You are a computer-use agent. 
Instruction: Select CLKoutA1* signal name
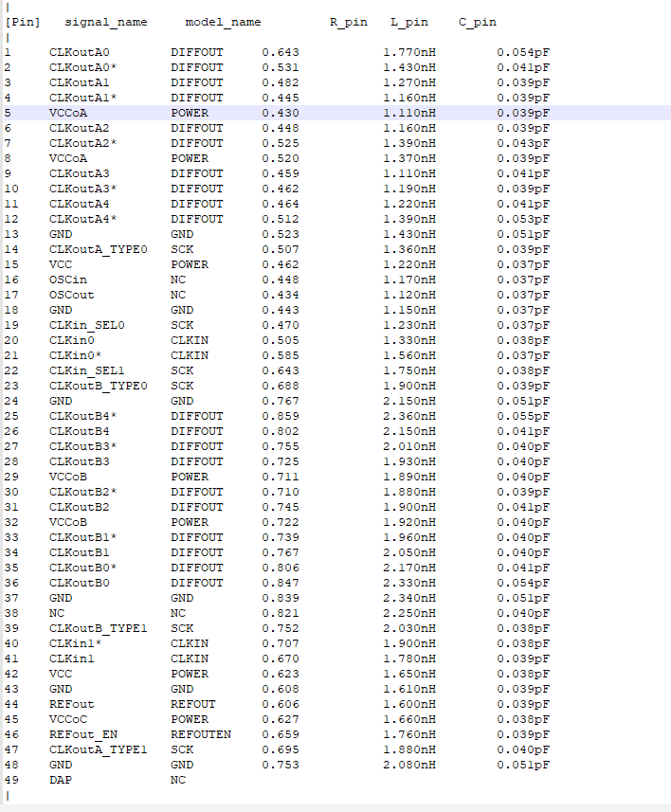[x=82, y=98]
